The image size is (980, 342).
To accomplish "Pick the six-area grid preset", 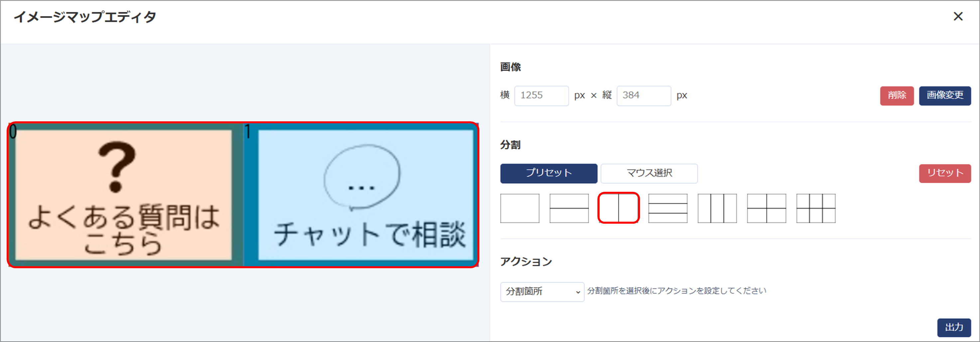I will point(816,208).
